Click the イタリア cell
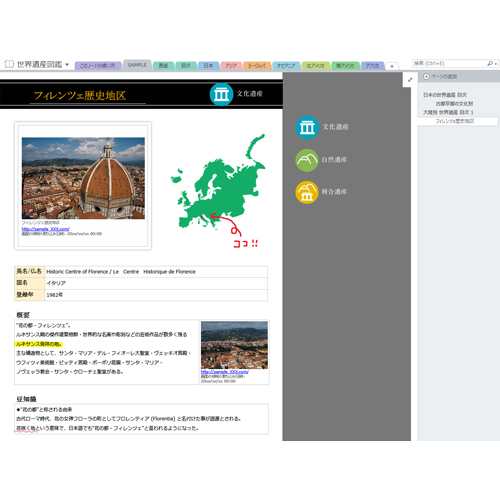Viewport: 500px width, 500px height. coord(156,283)
